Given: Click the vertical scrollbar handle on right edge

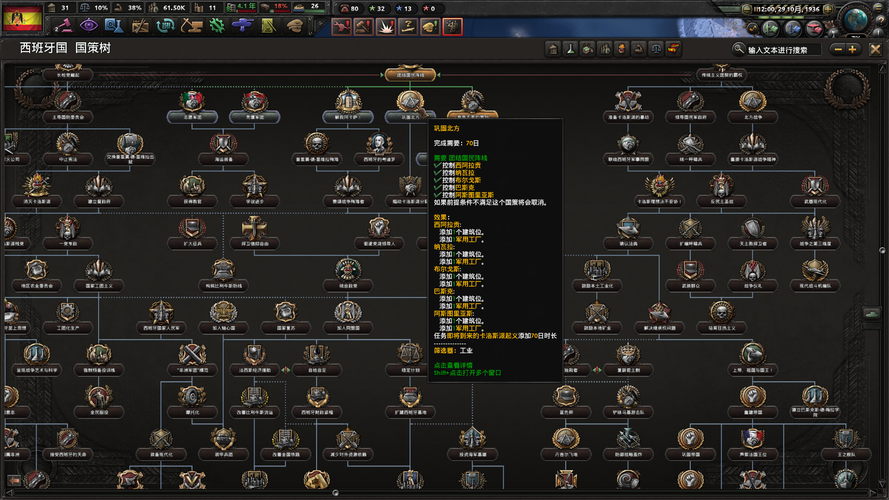Looking at the screenshot, I should [x=882, y=250].
